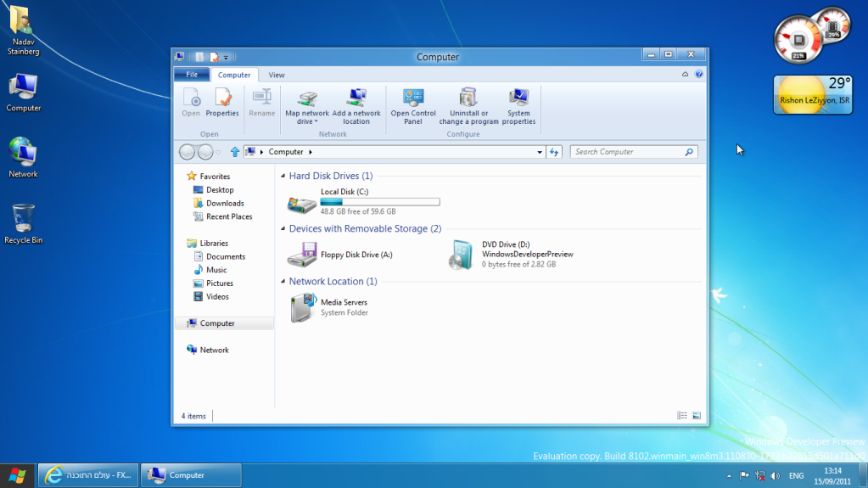Select Network in navigation pane

tap(208, 350)
